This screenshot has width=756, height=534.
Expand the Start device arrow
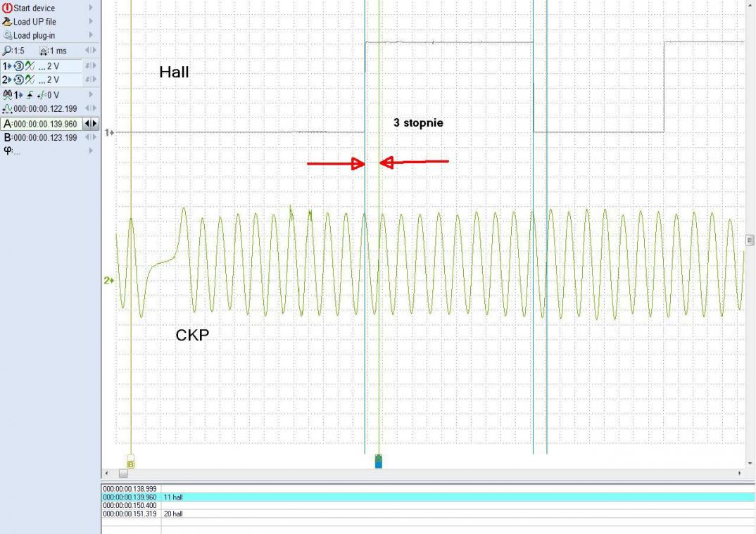pyautogui.click(x=91, y=8)
